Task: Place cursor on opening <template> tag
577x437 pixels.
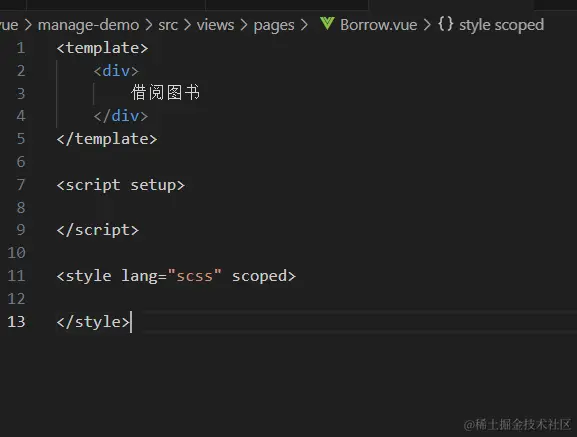Action: tap(102, 48)
